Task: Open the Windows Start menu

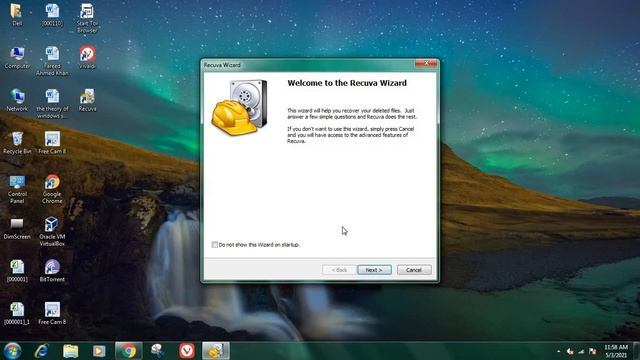Action: [x=12, y=351]
